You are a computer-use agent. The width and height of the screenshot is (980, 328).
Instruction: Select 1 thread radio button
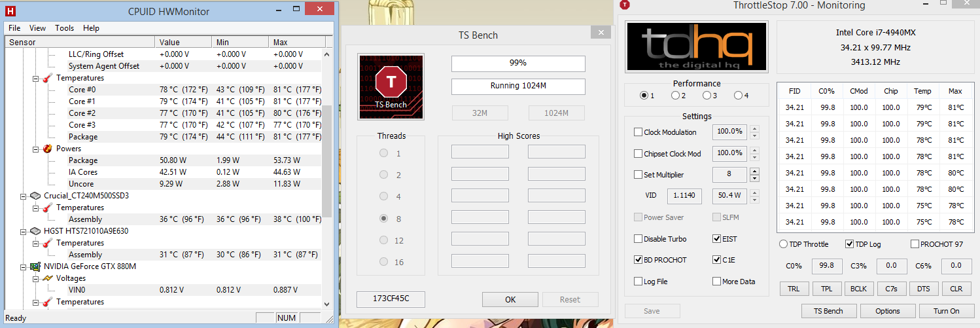coord(383,153)
